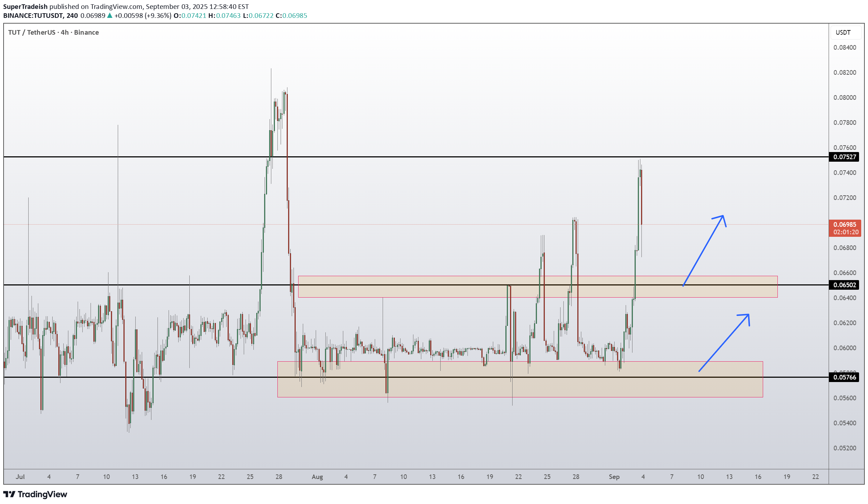Click the 0.05600 price axis label
This screenshot has width=868, height=504.
[x=845, y=398]
